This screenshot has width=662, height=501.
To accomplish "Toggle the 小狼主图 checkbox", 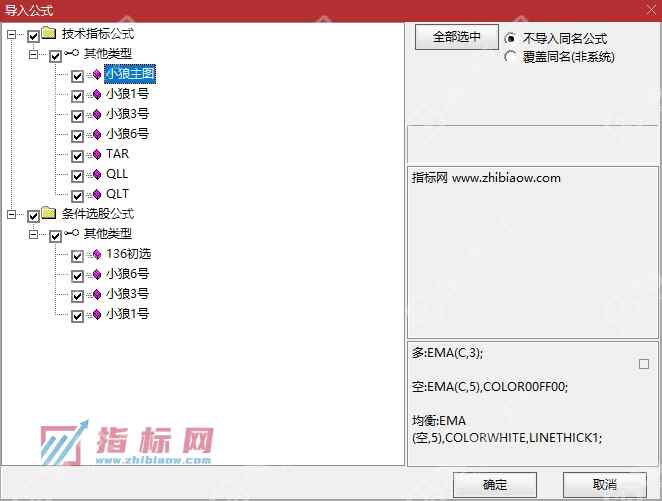I will point(77,76).
